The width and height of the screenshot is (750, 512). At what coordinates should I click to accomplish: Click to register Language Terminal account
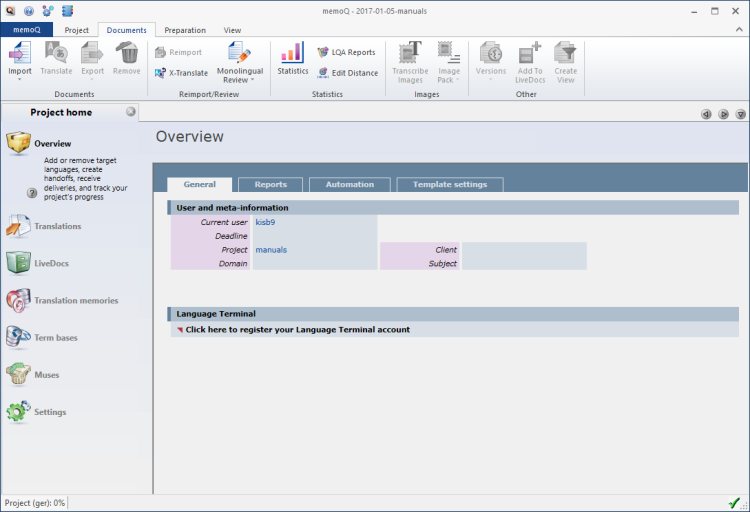click(298, 330)
